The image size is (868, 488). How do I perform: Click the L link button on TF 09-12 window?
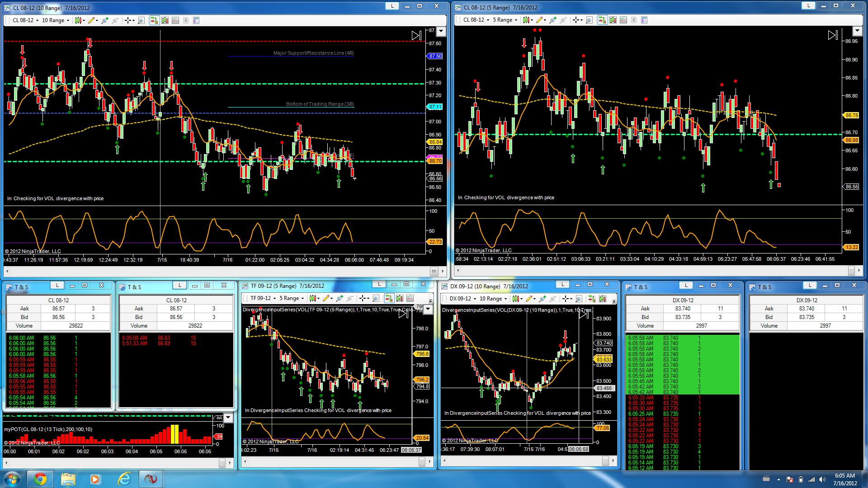tap(379, 284)
